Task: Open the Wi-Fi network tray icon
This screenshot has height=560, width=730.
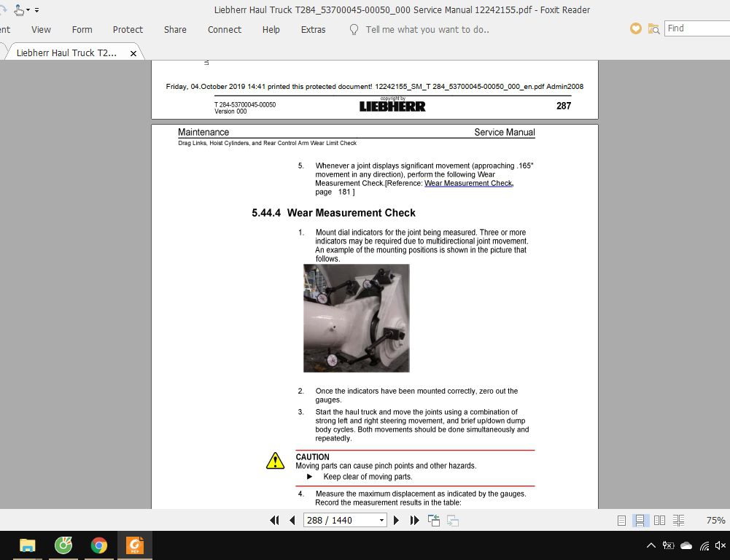Action: pyautogui.click(x=704, y=545)
